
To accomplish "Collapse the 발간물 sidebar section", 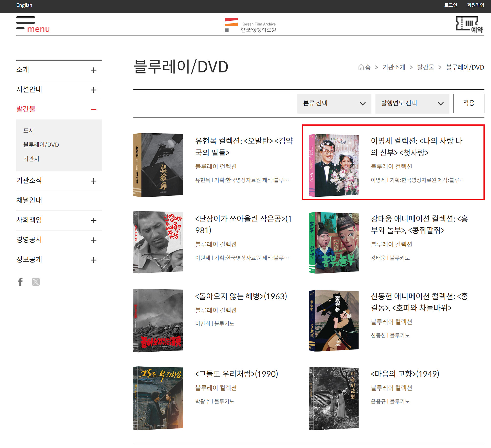I will pyautogui.click(x=94, y=110).
